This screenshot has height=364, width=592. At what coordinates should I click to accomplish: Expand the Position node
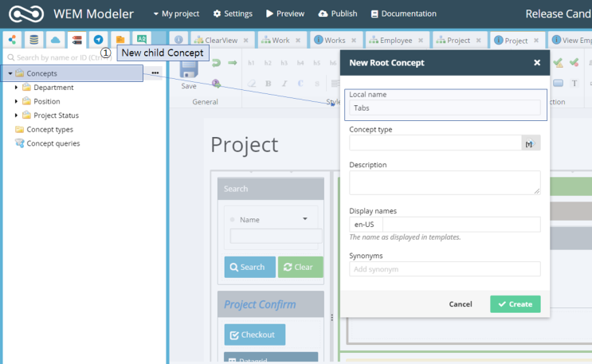pyautogui.click(x=16, y=101)
